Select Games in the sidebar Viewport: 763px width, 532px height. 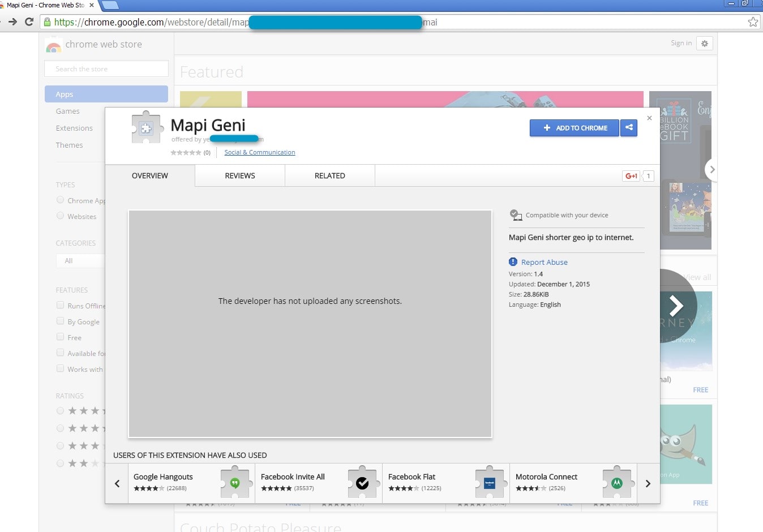pos(67,111)
